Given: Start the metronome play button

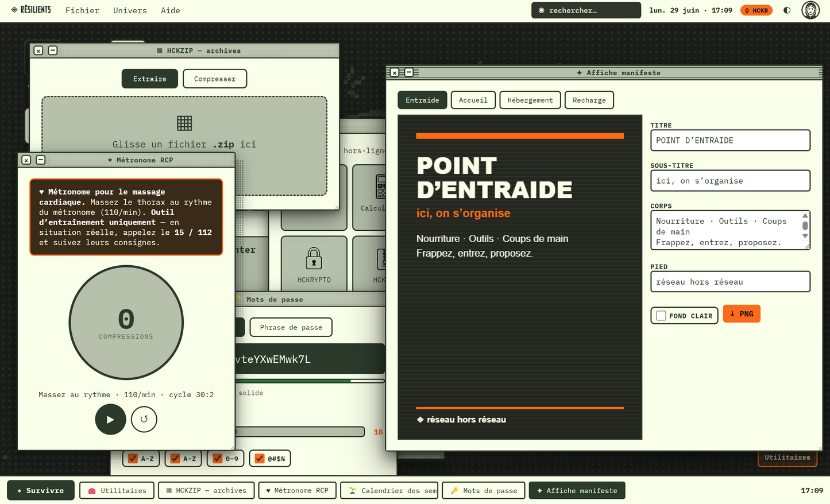Looking at the screenshot, I should (x=110, y=419).
